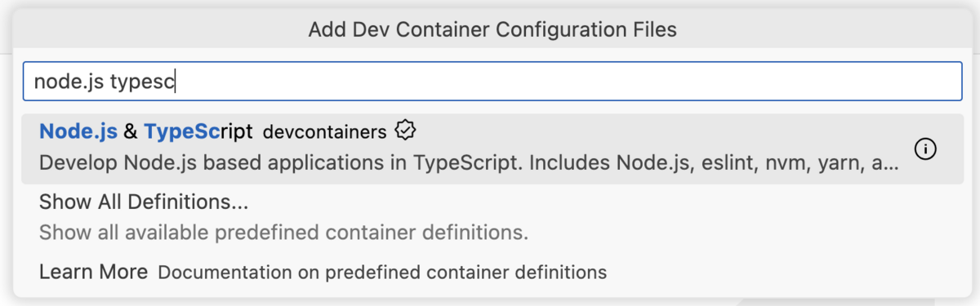The image size is (980, 306).
Task: Click the word 'node.js' in the search box
Action: [x=69, y=82]
